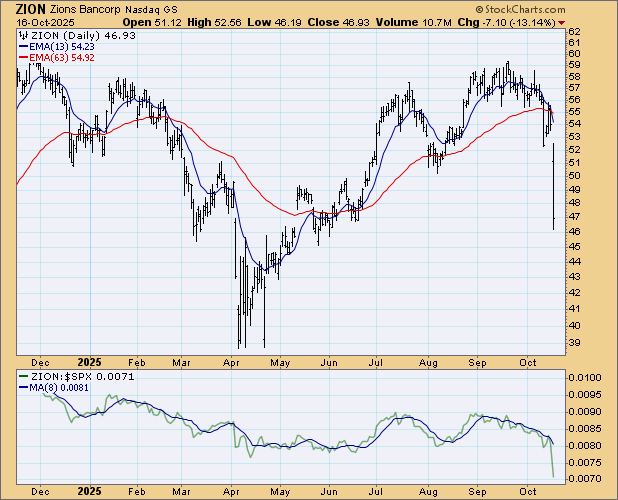Click the Mar label on price chart axis
The height and width of the screenshot is (500, 618).
181,362
